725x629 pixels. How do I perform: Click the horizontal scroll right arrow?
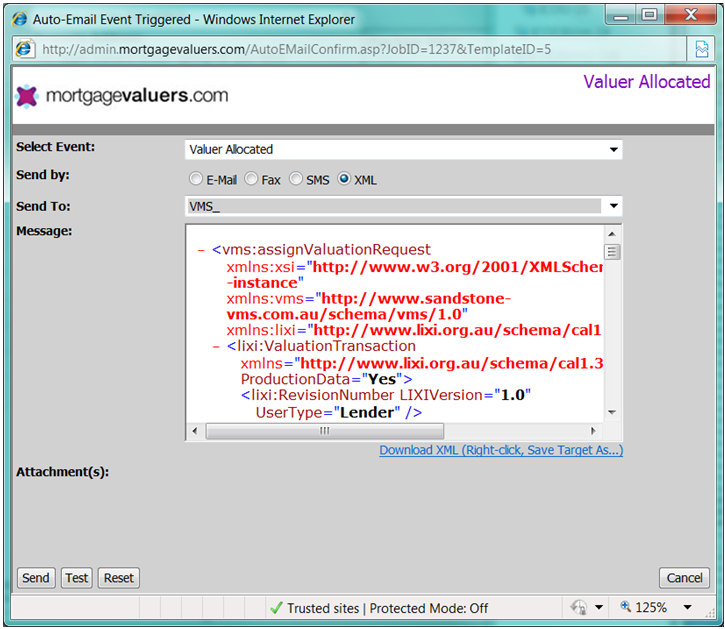coord(593,431)
